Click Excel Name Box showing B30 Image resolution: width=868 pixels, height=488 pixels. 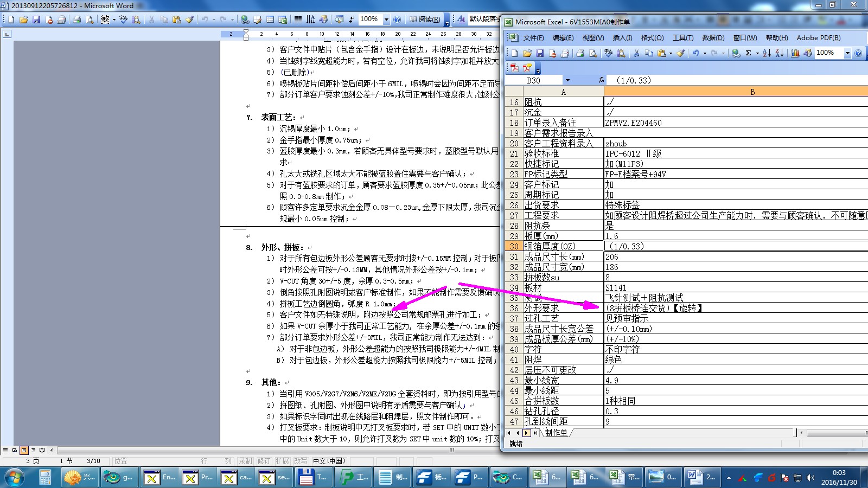[533, 80]
